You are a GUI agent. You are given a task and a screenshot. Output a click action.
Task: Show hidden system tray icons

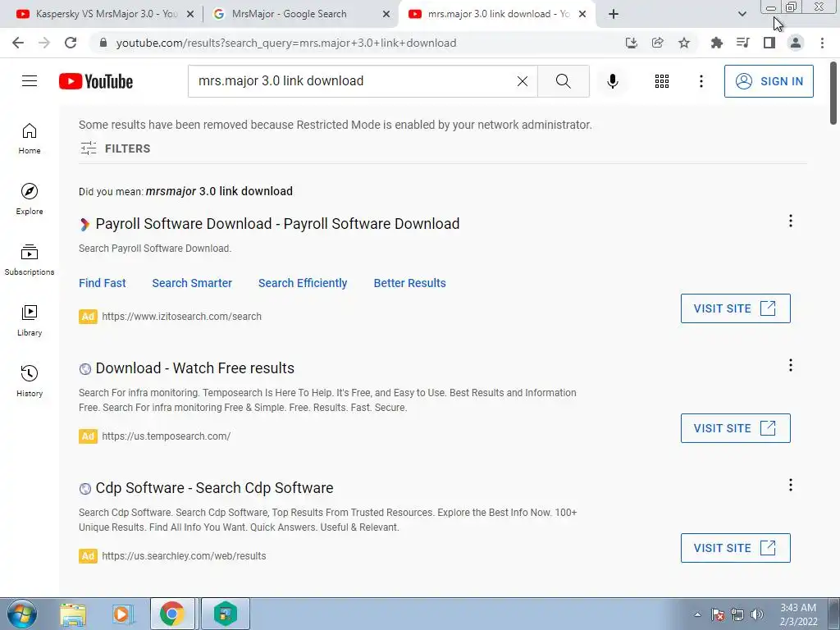tap(697, 614)
